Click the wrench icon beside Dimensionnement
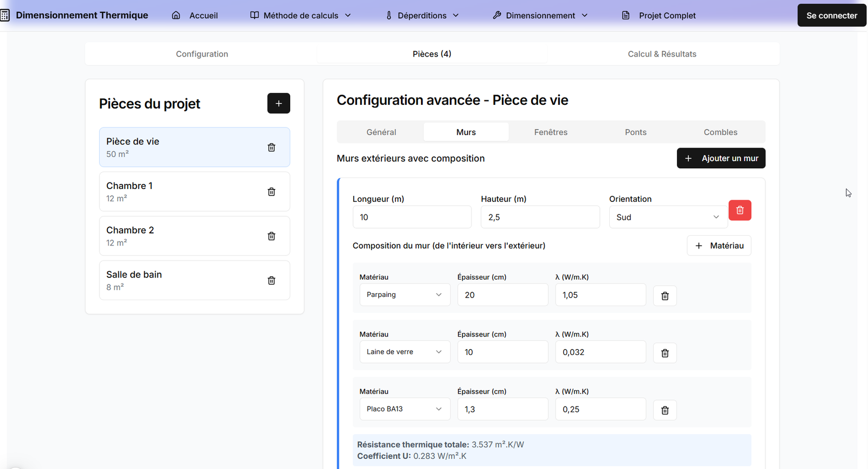 coord(497,15)
